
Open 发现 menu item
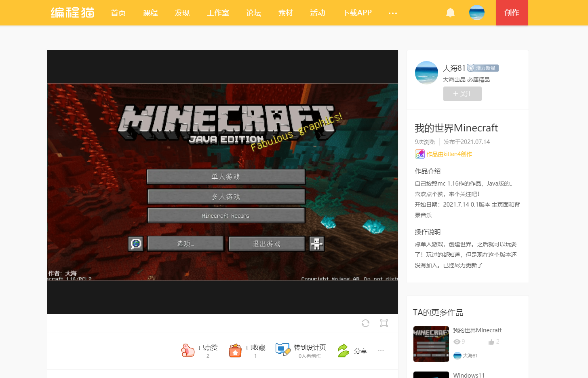click(x=182, y=13)
